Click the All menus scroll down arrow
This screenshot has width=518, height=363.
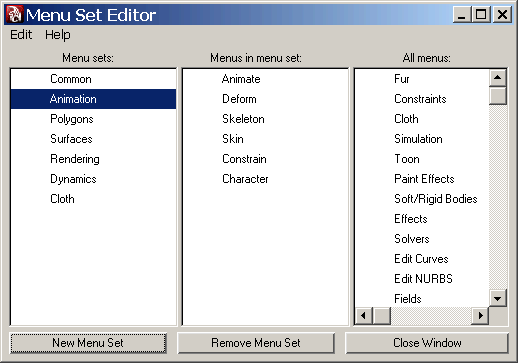(498, 298)
